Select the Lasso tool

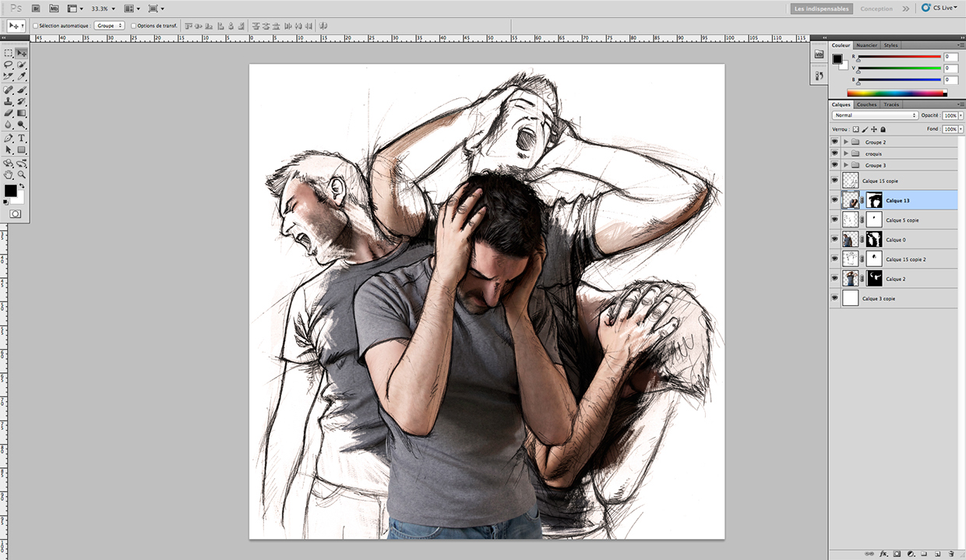click(9, 65)
